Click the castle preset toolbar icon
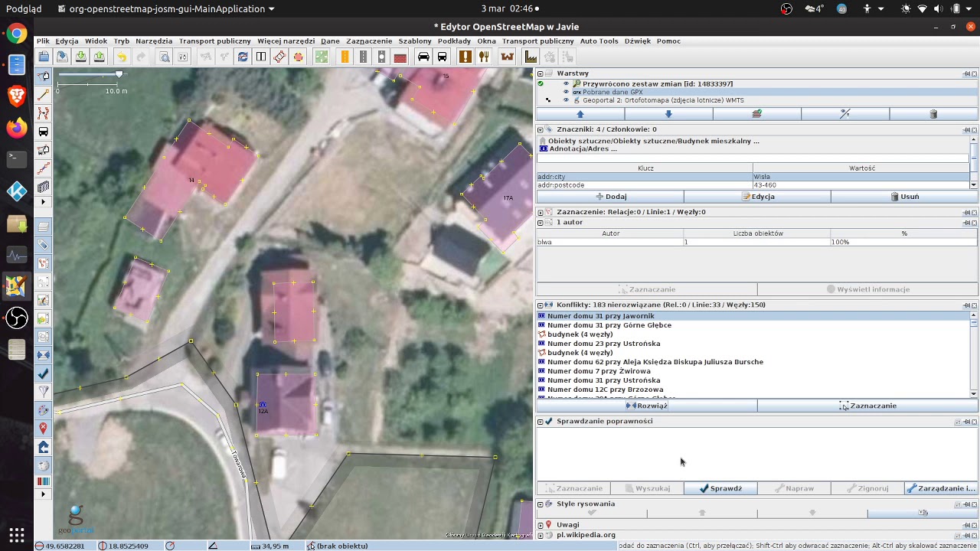The height and width of the screenshot is (551, 980). pos(507,57)
